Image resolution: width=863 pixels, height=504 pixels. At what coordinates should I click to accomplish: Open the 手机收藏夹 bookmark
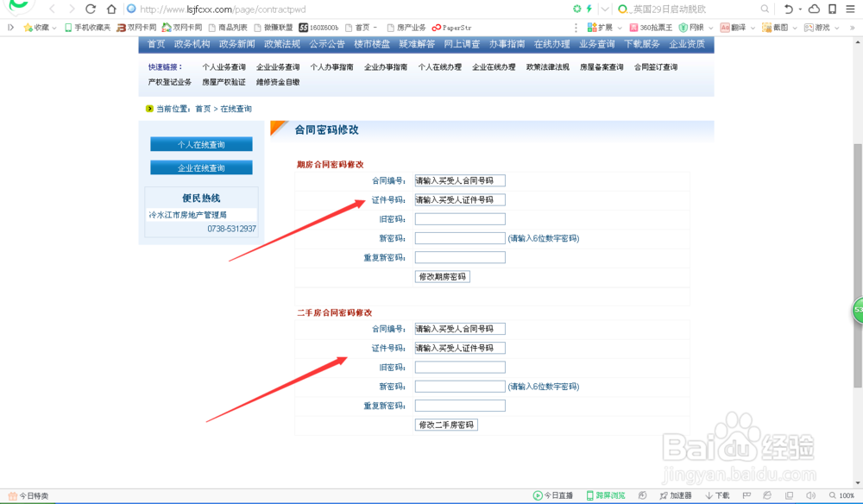point(87,28)
